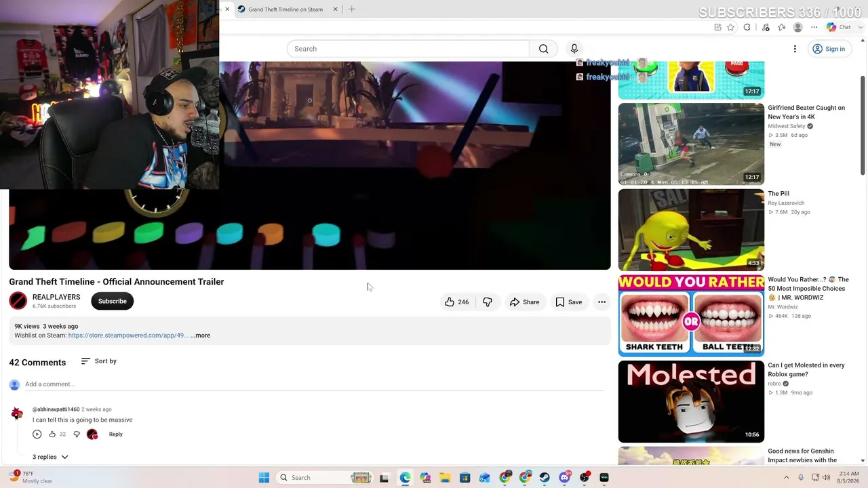Open The Pill video thumbnail

pyautogui.click(x=691, y=230)
